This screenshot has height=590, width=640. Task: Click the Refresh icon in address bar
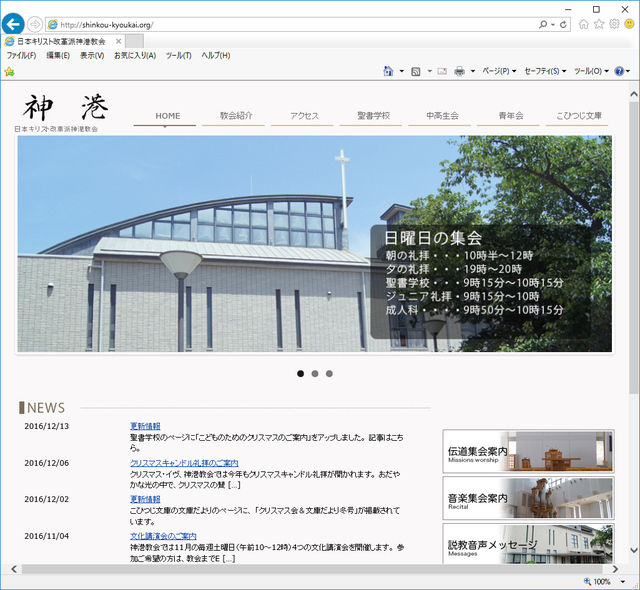coord(563,24)
